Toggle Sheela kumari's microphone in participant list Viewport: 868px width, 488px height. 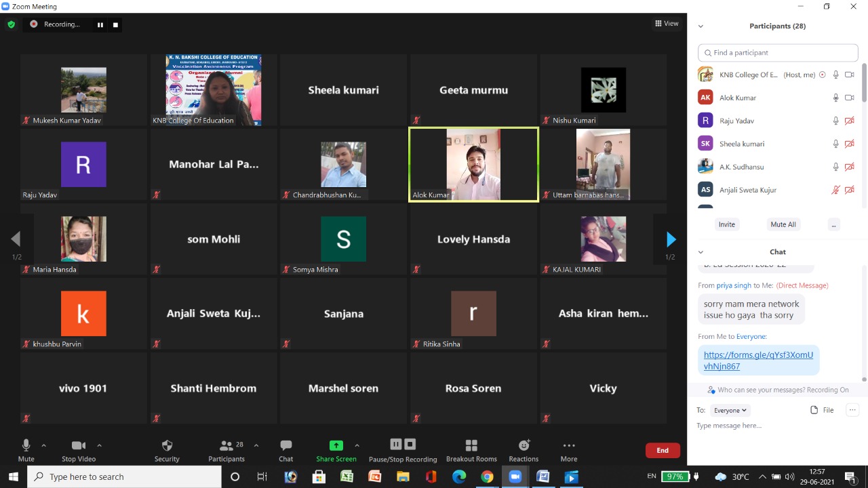pos(836,144)
